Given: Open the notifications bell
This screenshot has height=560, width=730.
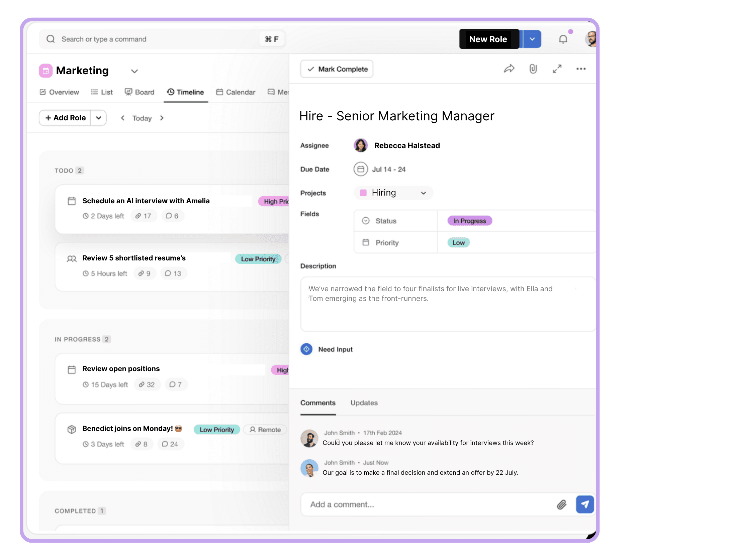Looking at the screenshot, I should point(563,39).
